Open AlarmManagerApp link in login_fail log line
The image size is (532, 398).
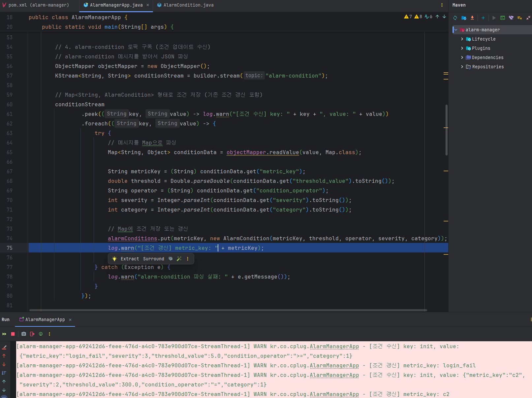[334, 365]
